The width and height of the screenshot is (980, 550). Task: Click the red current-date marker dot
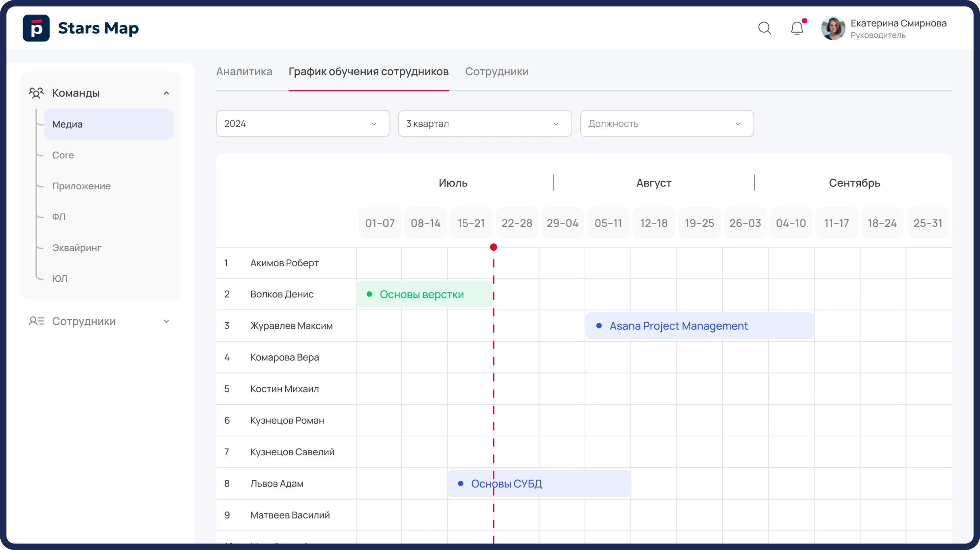point(494,247)
